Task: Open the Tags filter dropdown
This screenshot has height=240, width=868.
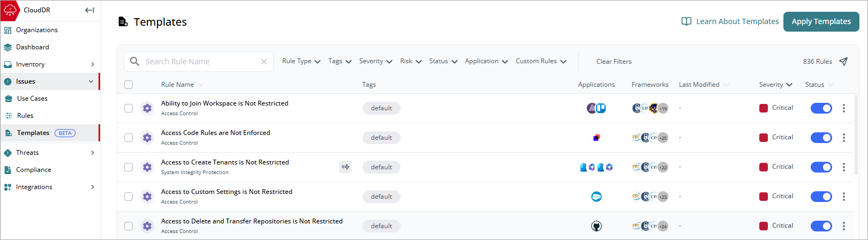Action: pyautogui.click(x=340, y=61)
